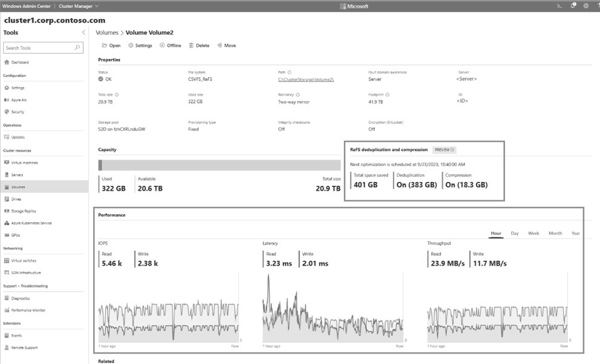
Task: Open the Drives tool
Action: (13, 199)
